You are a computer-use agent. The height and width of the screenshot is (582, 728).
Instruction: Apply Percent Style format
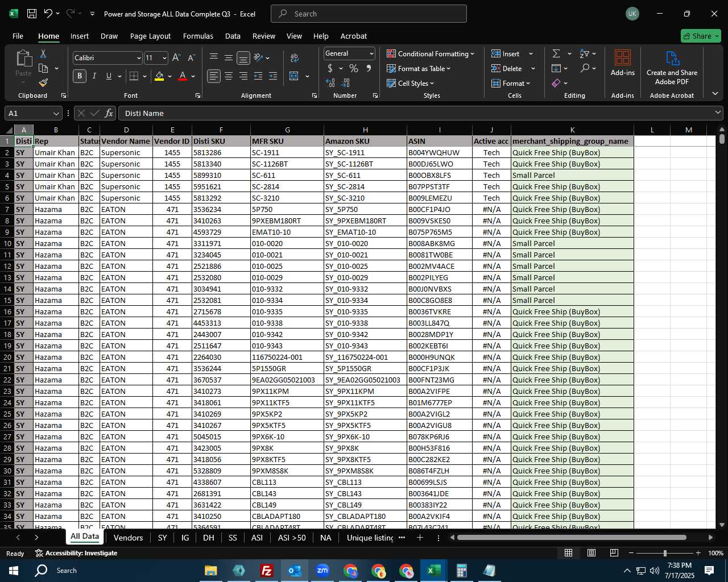pyautogui.click(x=354, y=68)
